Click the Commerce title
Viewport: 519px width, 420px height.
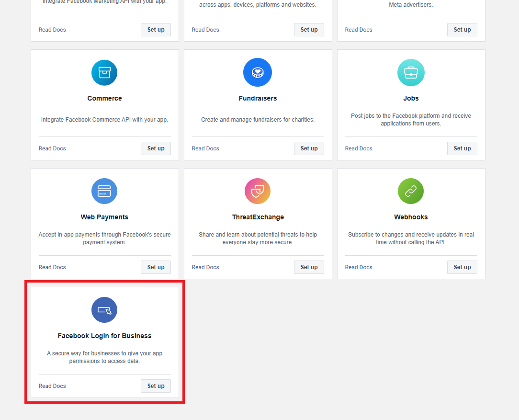(104, 98)
